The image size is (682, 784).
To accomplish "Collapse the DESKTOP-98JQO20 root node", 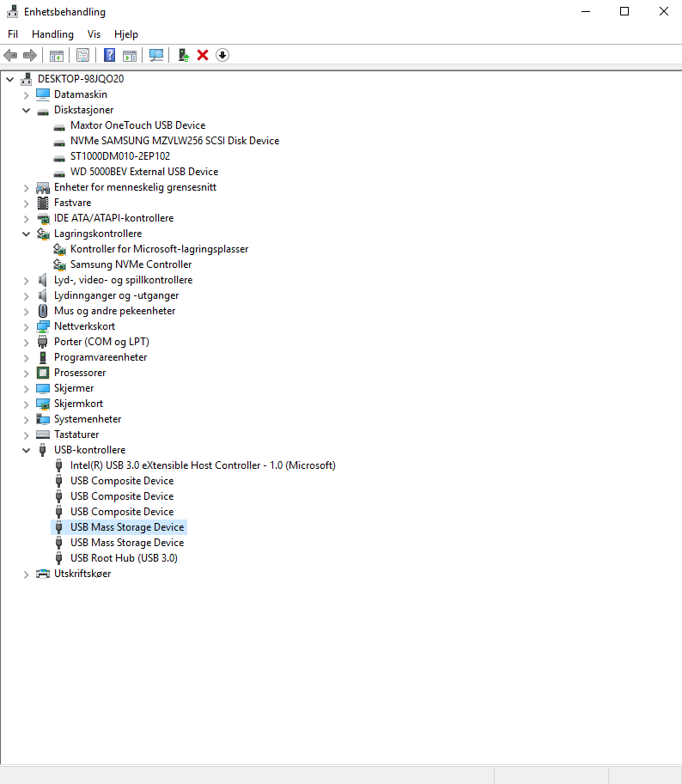I will click(x=10, y=79).
